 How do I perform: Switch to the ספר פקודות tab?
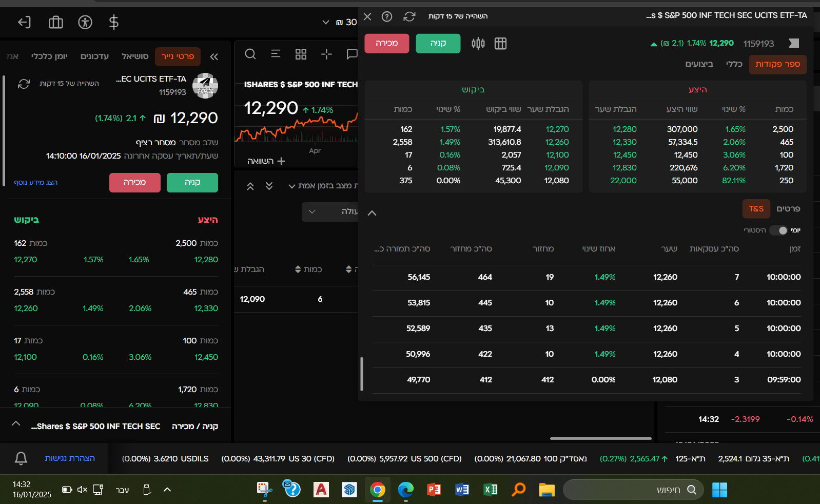[x=778, y=64]
